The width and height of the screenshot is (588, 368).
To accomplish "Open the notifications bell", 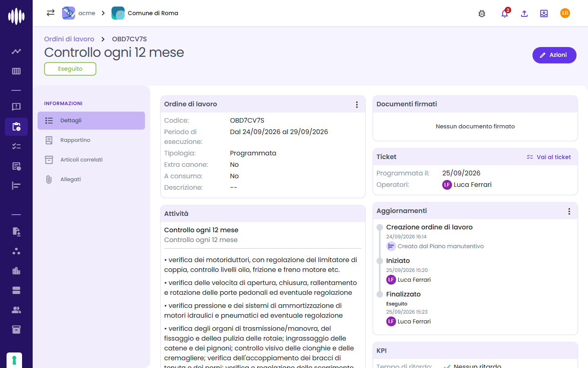I will coord(505,13).
